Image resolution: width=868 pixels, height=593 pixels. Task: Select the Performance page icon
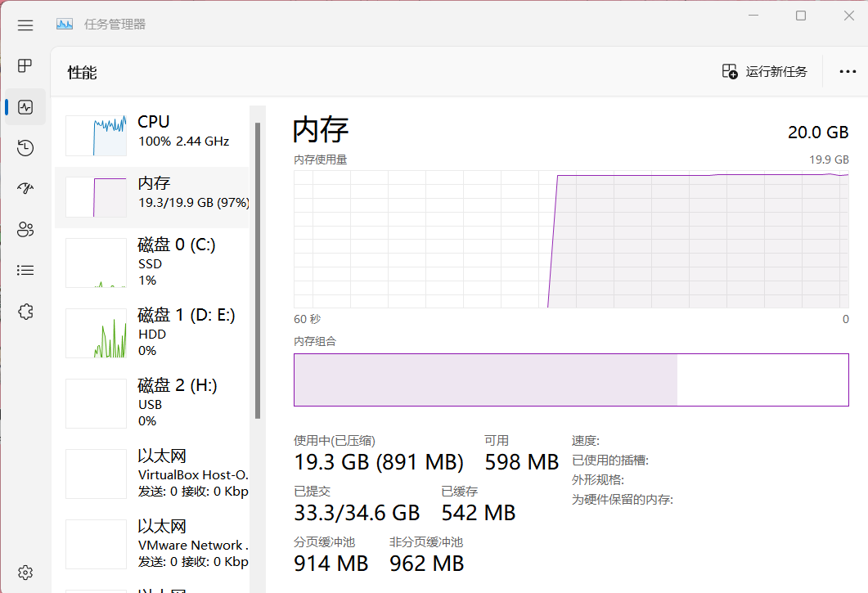coord(25,107)
